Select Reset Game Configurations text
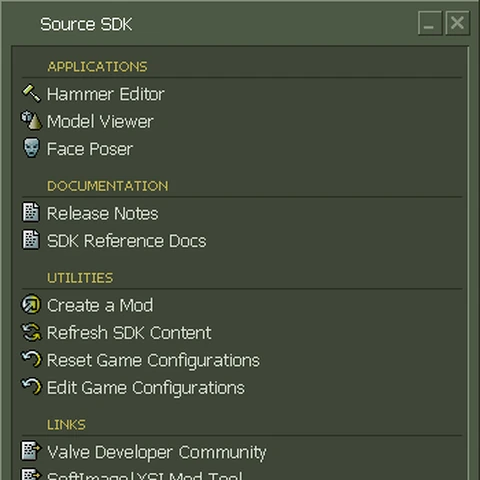Viewport: 480px width, 480px height. (x=153, y=361)
